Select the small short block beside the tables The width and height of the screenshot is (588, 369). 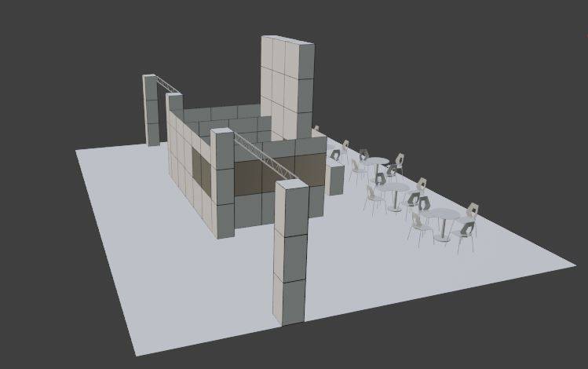click(x=335, y=179)
